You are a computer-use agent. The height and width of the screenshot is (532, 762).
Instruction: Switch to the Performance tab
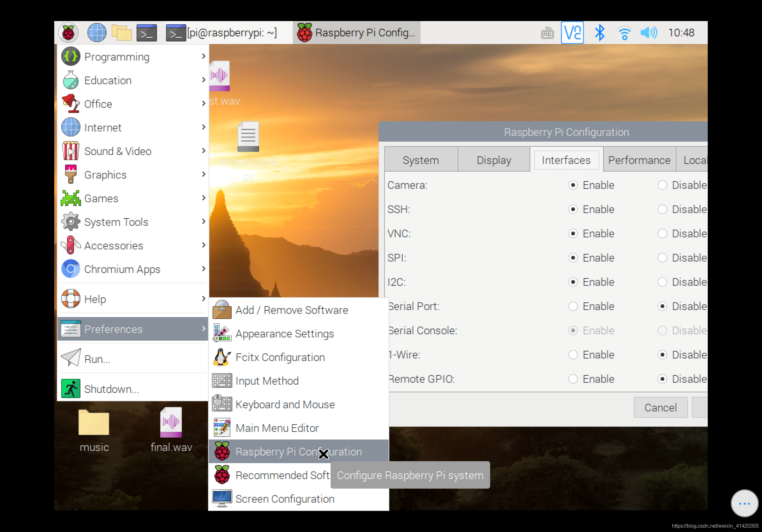639,160
